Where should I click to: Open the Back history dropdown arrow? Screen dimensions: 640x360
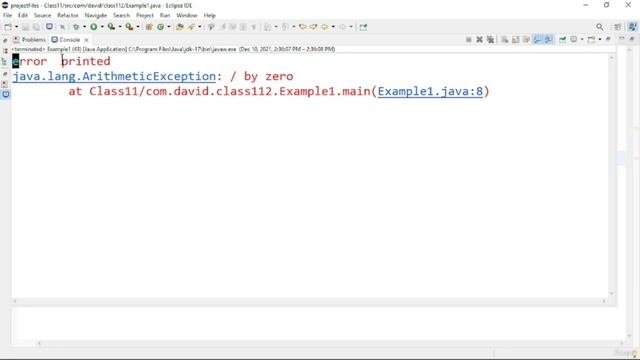[x=333, y=27]
